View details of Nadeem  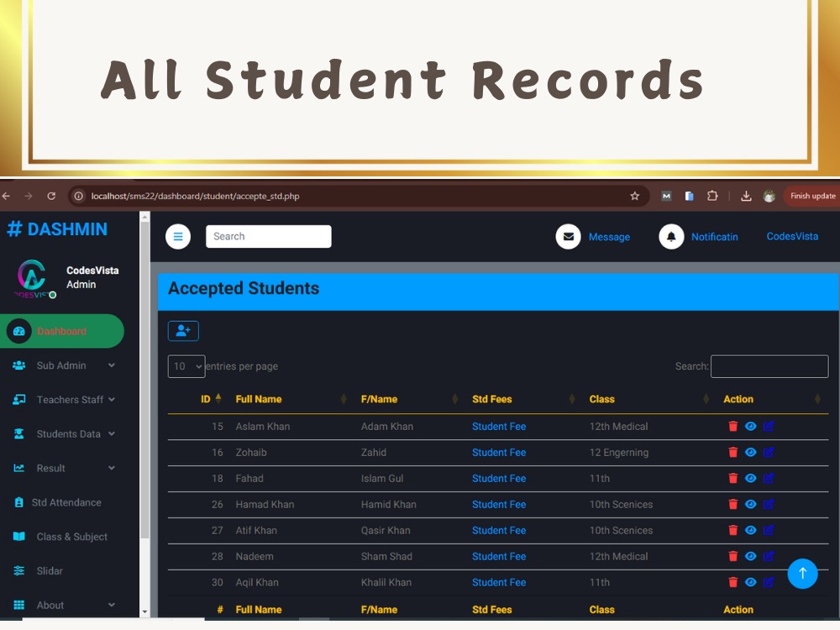click(x=750, y=556)
